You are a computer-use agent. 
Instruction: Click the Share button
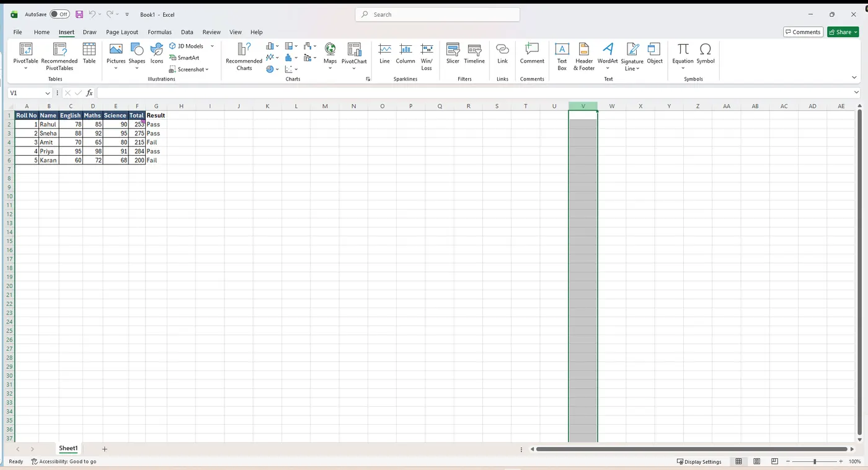pos(843,32)
